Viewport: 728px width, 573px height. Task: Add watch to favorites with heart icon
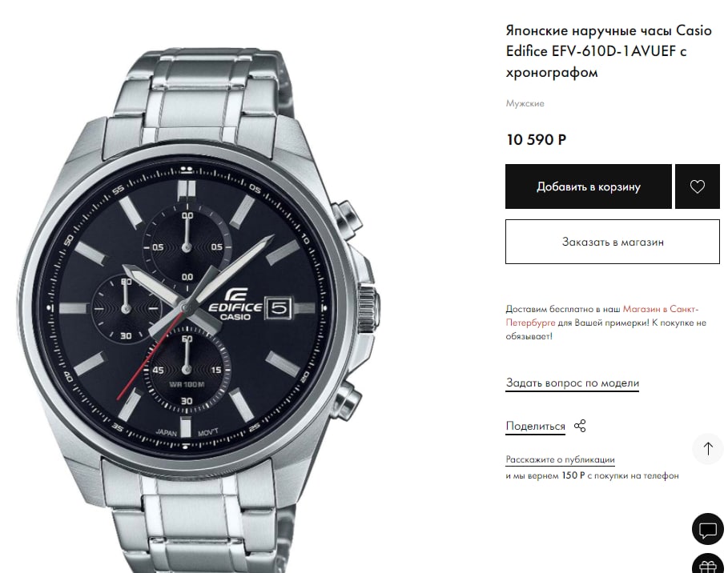tap(697, 186)
